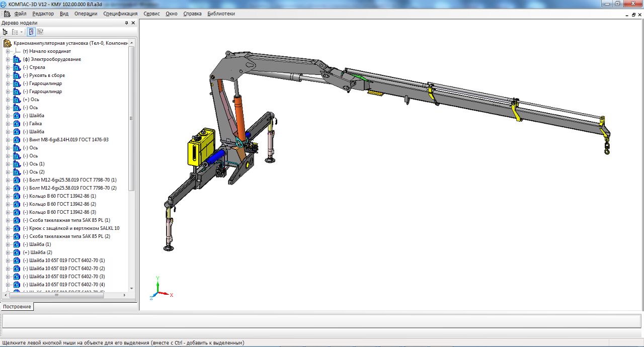Close the Дерево модели panel
Image resolution: width=644 pixels, height=347 pixels.
coord(133,23)
